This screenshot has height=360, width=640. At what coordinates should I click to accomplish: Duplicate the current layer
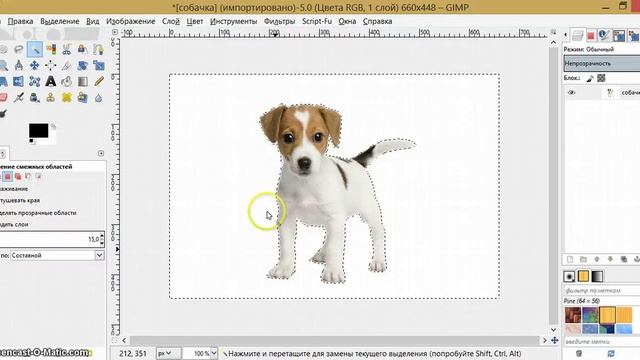[x=624, y=259]
